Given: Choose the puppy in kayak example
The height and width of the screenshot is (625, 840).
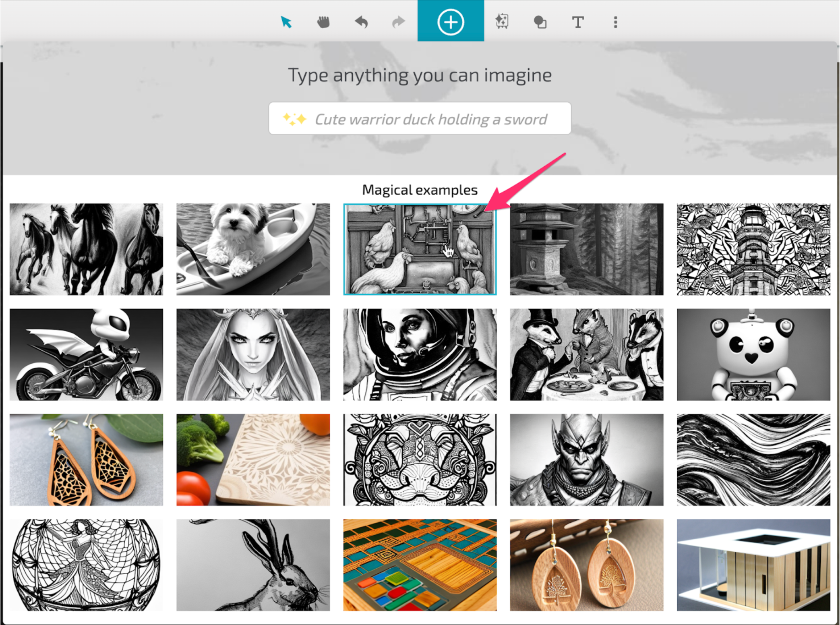Looking at the screenshot, I should click(253, 249).
